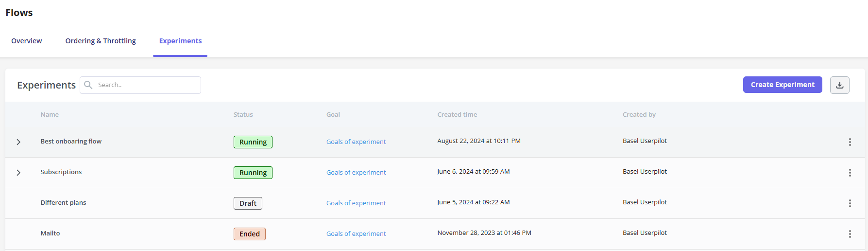868x251 pixels.
Task: Switch to the Overview tab
Action: click(27, 41)
